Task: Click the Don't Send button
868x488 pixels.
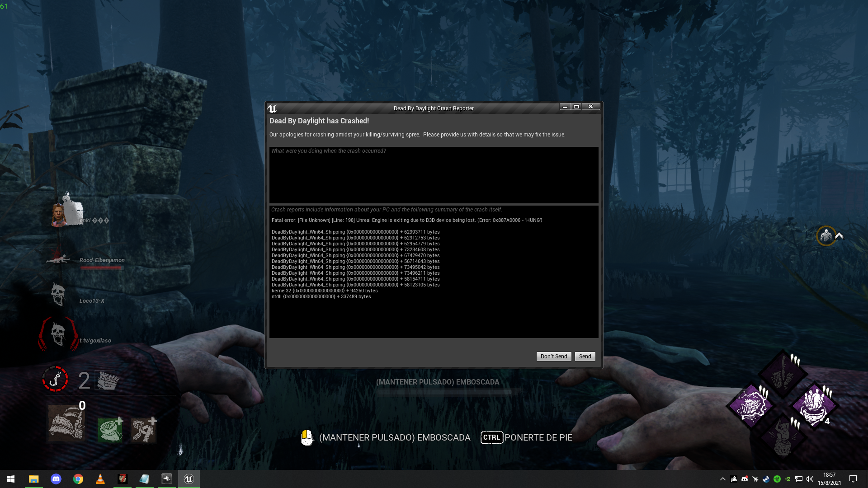Action: coord(553,357)
